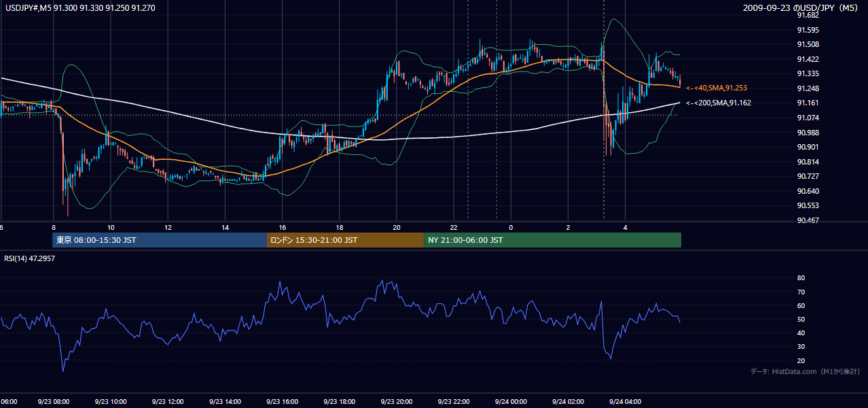Click the hour 8 tick on price chart

(53, 228)
